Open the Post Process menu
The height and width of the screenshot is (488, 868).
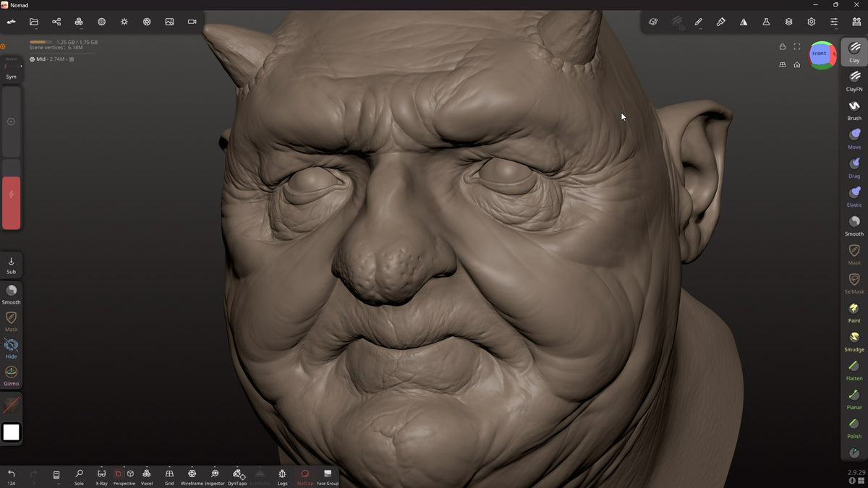click(x=147, y=22)
